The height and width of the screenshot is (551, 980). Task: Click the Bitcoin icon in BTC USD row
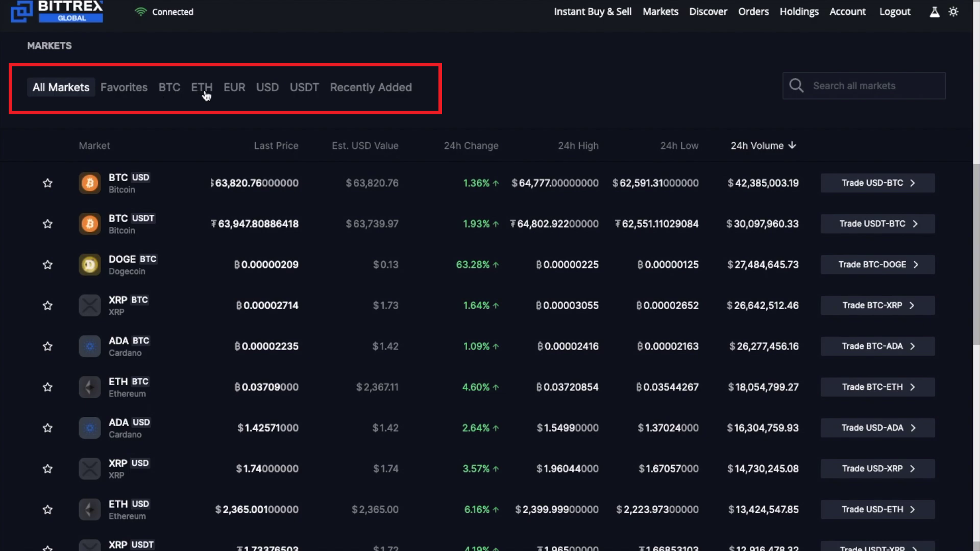pos(90,183)
